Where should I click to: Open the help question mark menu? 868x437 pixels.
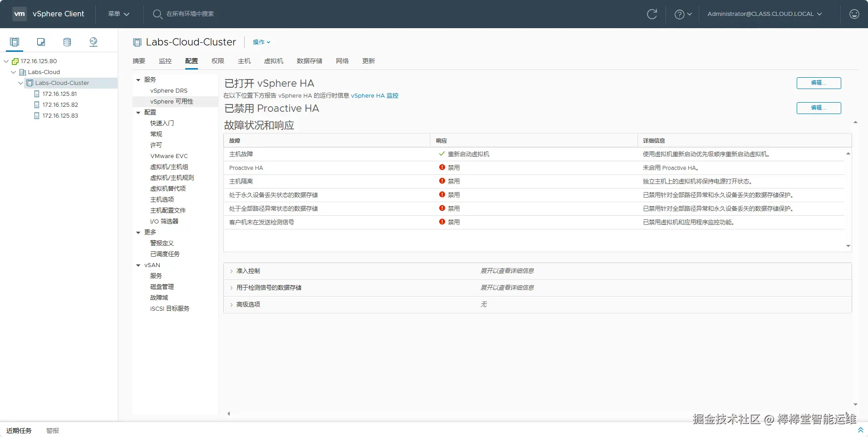tap(683, 14)
